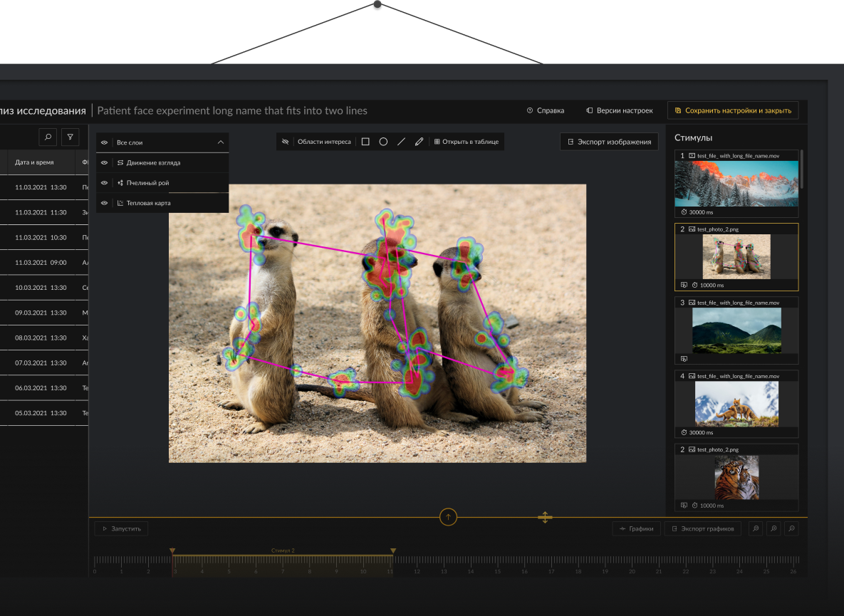The image size is (844, 616).
Task: Toggle visibility of Движение взгляда layer
Action: coord(105,163)
